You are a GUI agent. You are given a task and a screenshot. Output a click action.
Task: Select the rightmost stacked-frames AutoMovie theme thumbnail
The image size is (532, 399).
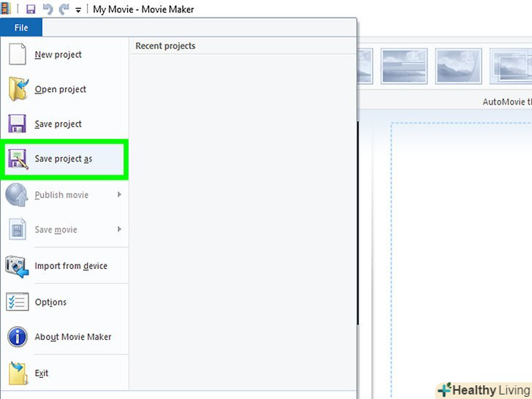511,66
